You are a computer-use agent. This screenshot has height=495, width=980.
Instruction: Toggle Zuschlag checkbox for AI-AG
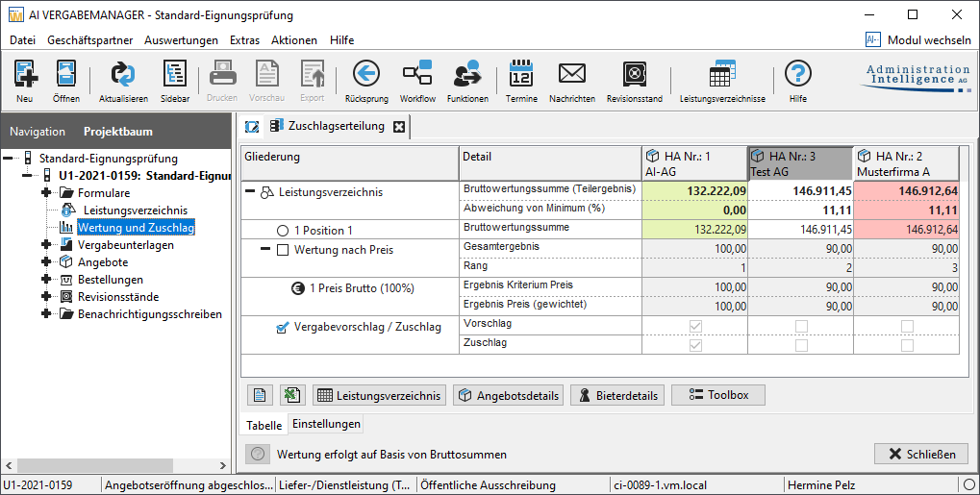pyautogui.click(x=695, y=345)
